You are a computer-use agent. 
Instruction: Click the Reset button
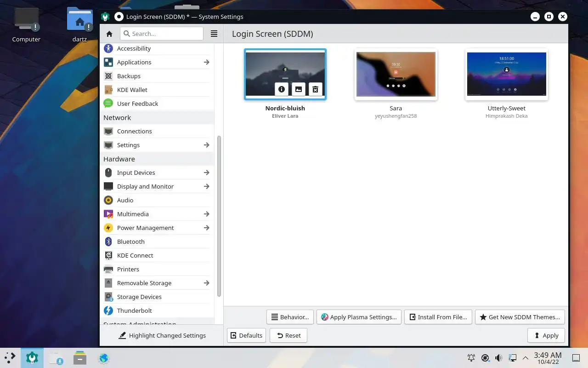point(288,335)
